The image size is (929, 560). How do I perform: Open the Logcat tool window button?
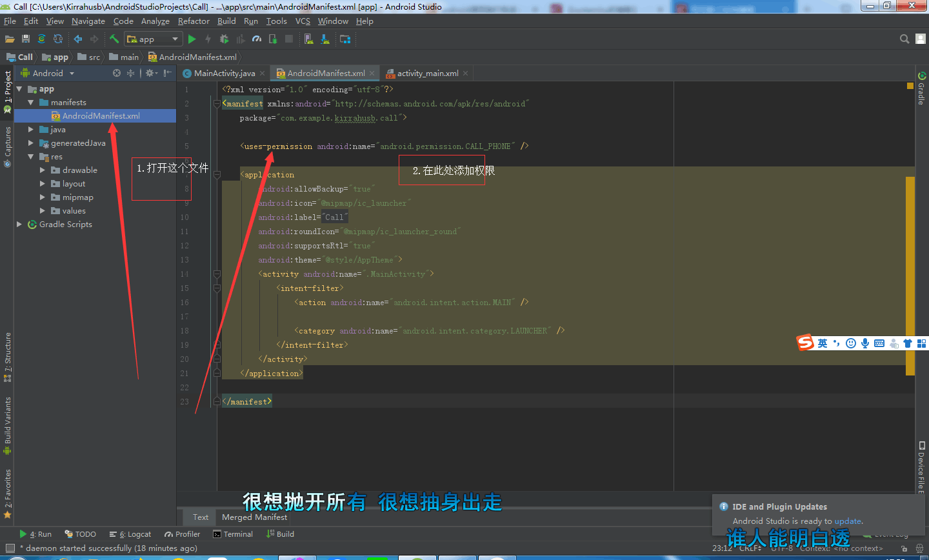coord(130,534)
